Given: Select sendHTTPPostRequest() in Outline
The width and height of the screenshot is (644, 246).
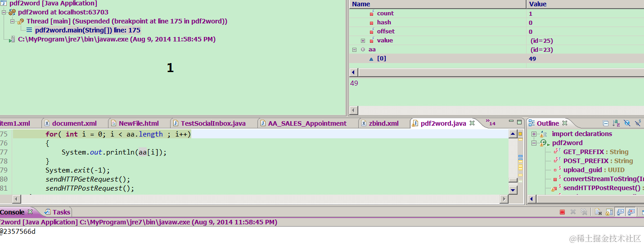Looking at the screenshot, I should (603, 188).
